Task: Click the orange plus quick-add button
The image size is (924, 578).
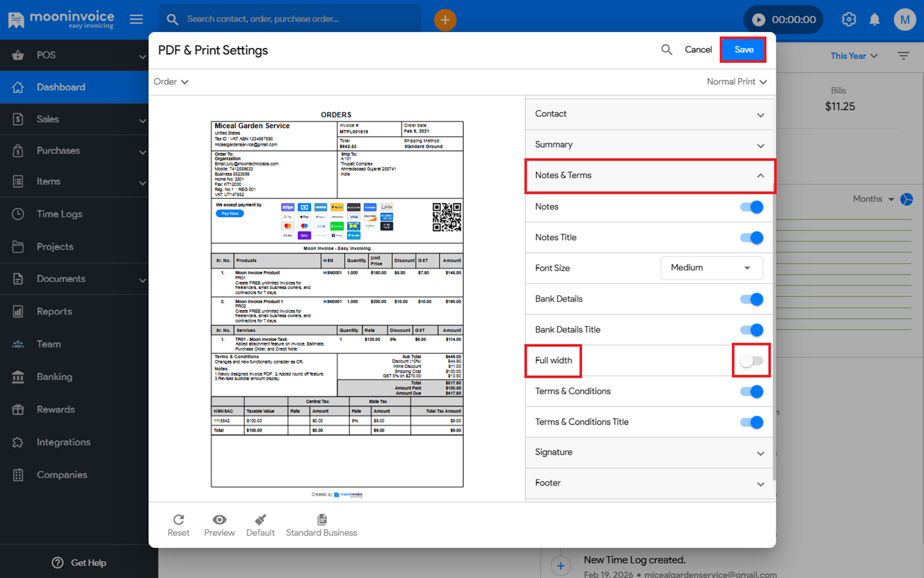Action: [445, 19]
